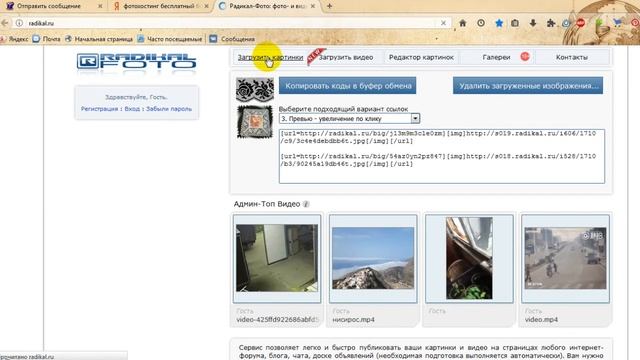Open the unnamed vertical video thumbnail
The width and height of the screenshot is (640, 360).
pos(469,258)
